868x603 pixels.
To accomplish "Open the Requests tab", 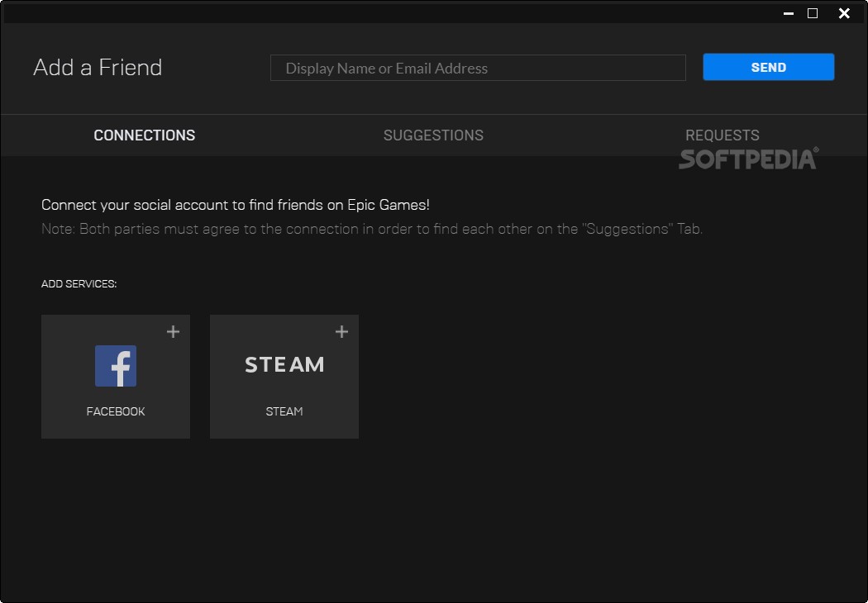I will coord(723,135).
